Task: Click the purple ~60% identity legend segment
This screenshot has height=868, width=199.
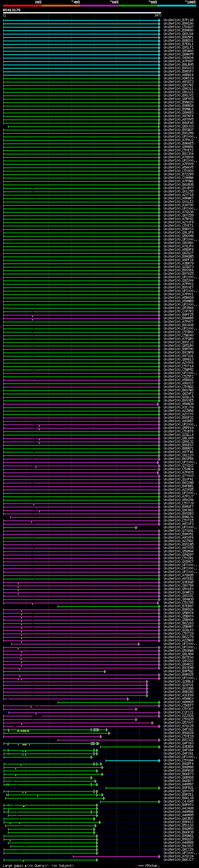Action: [99, 5]
